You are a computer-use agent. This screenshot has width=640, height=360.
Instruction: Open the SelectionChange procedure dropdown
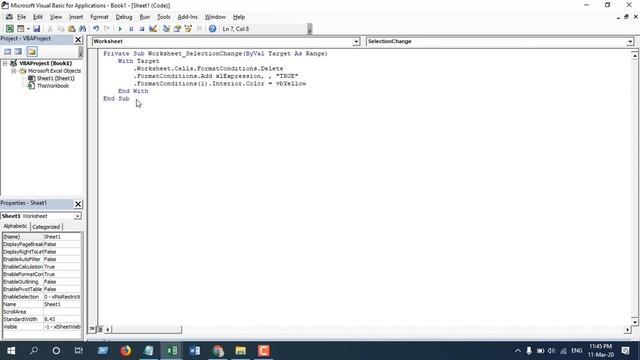630,41
